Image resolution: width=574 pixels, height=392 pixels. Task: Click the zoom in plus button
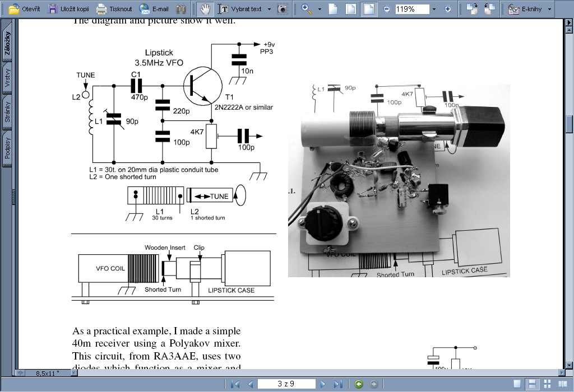pyautogui.click(x=447, y=9)
